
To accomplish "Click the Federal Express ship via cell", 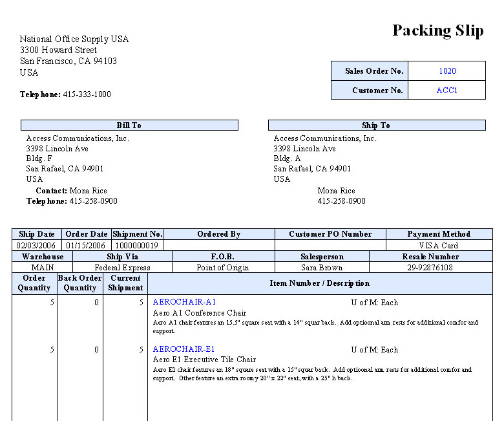I will (122, 268).
